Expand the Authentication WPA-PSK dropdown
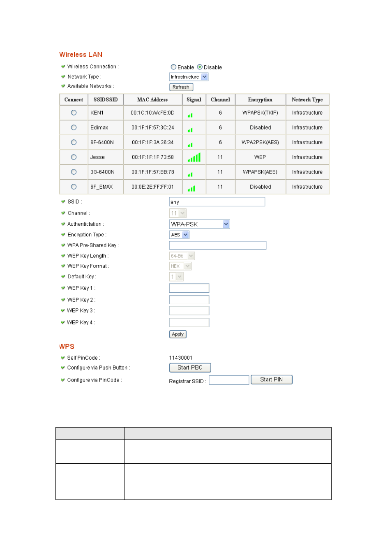This screenshot has height=555, width=392. (x=199, y=224)
